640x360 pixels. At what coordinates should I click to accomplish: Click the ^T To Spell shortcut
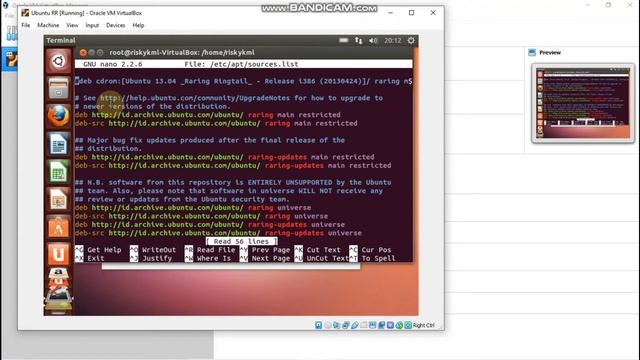pyautogui.click(x=372, y=258)
